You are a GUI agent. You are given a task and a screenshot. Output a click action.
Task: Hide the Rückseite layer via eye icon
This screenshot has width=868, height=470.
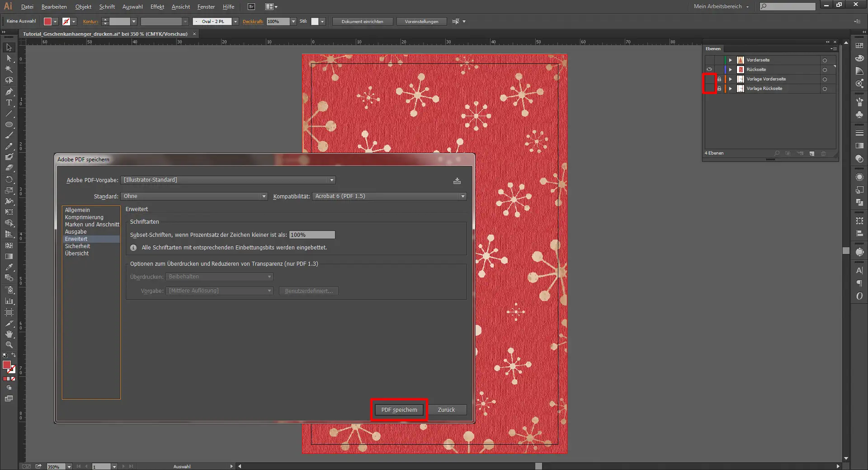709,70
